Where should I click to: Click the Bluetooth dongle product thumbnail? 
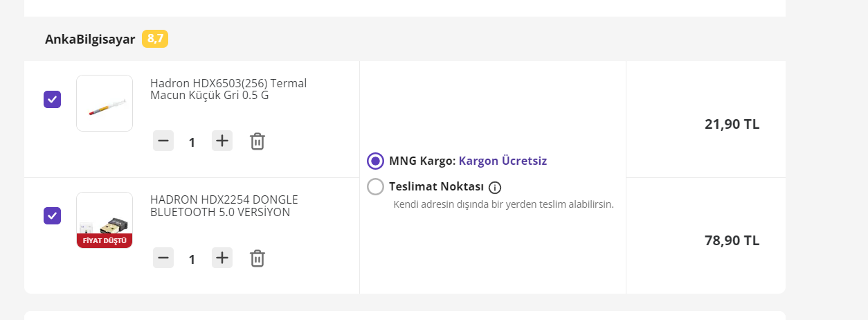(x=105, y=220)
